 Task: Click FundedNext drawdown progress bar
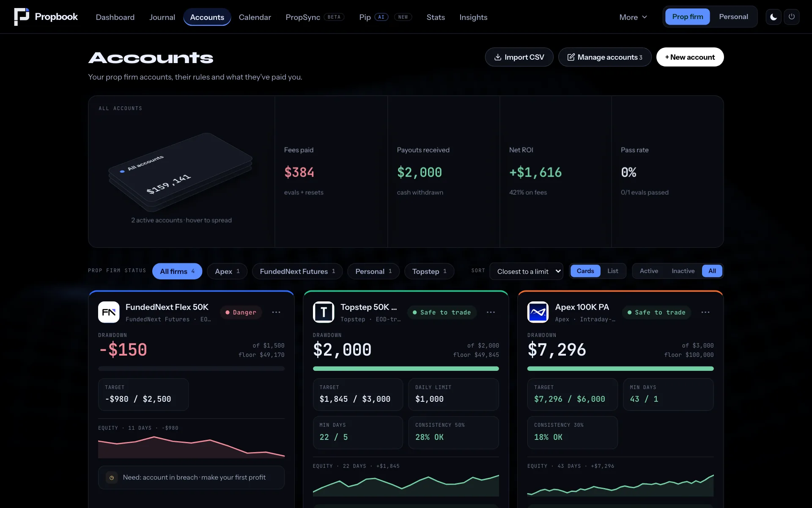[x=191, y=369]
